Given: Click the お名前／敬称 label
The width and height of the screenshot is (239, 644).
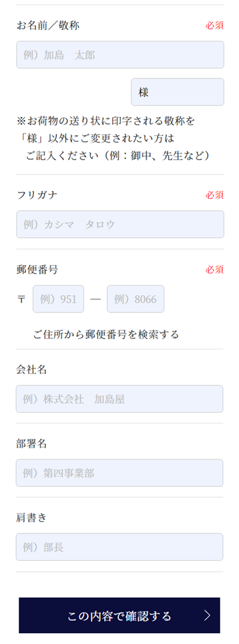Looking at the screenshot, I should pos(48,26).
